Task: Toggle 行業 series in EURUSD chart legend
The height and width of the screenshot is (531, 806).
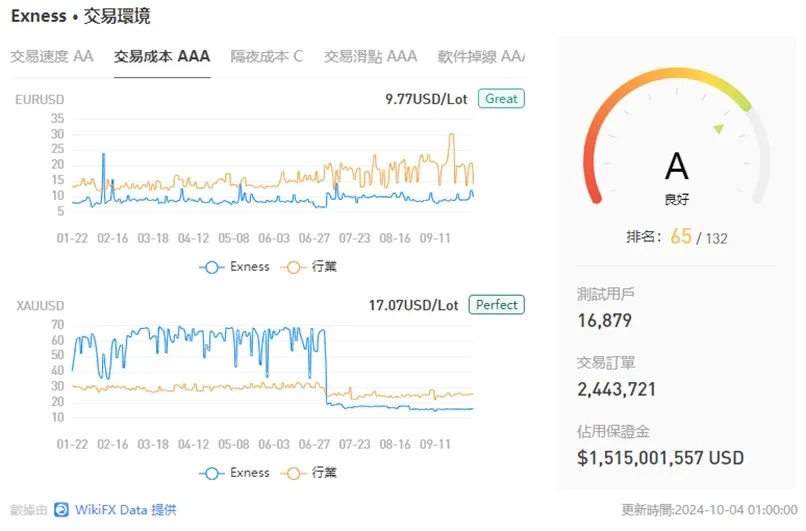Action: pyautogui.click(x=308, y=267)
